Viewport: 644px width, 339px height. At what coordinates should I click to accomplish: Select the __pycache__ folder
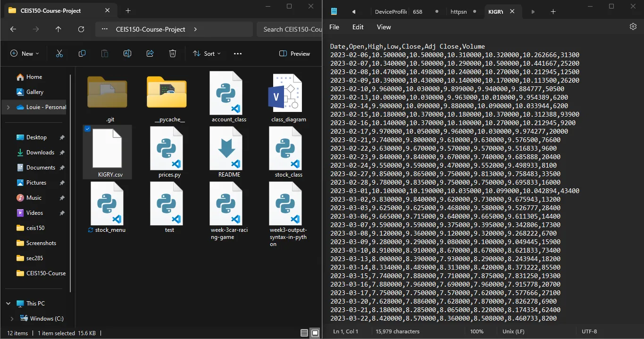pyautogui.click(x=167, y=98)
